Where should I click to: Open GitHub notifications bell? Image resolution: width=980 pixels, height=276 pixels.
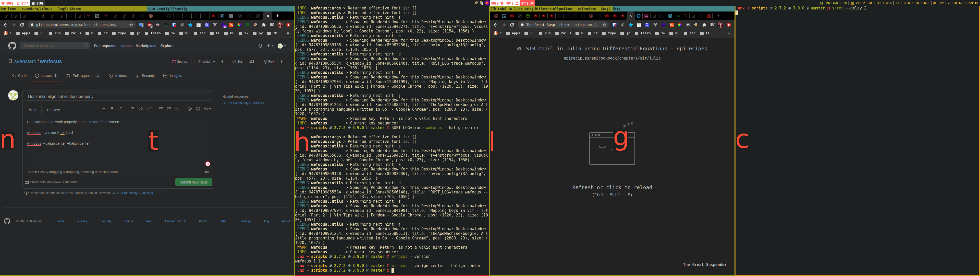click(260, 46)
